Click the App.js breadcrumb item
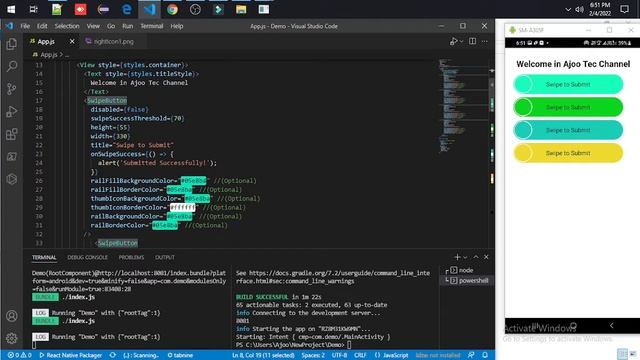Image resolution: width=640 pixels, height=360 pixels. tap(49, 54)
